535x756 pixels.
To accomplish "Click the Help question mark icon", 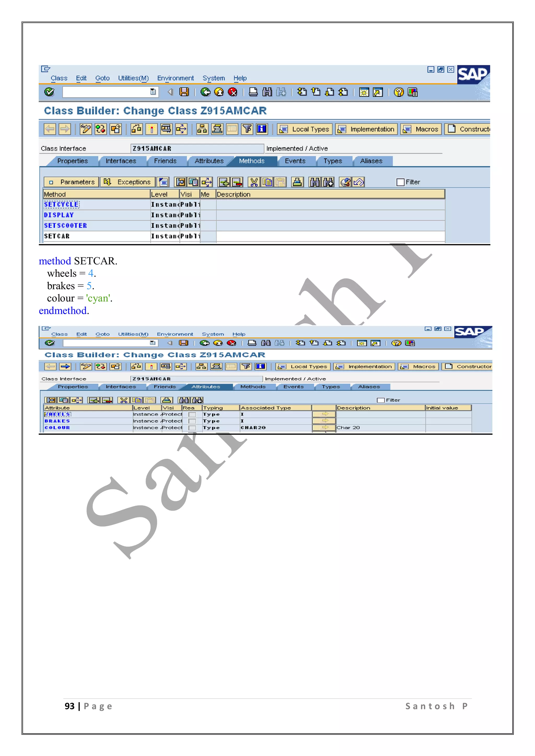I will (x=399, y=92).
